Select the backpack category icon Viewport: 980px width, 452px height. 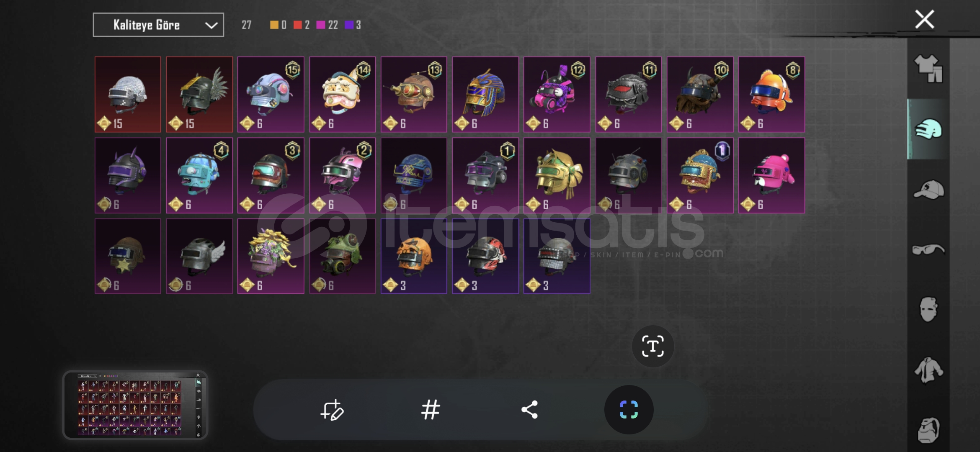tap(928, 430)
